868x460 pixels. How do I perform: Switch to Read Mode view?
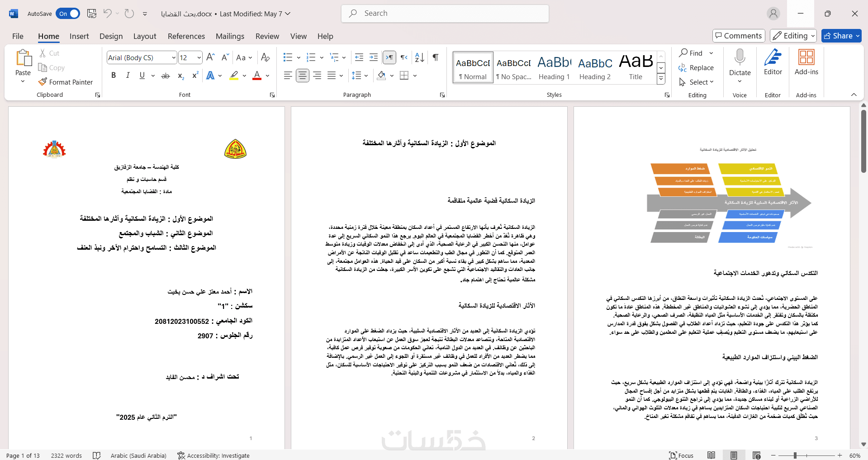pos(711,455)
